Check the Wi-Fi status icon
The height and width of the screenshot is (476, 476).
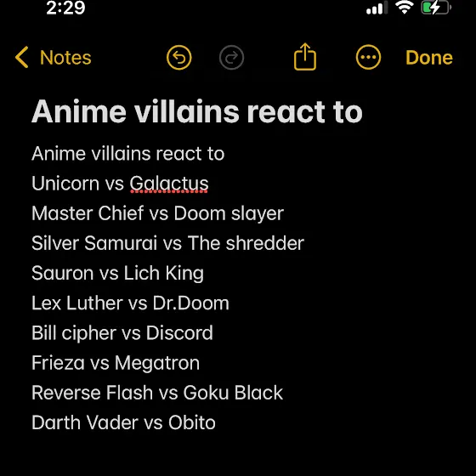405,7
